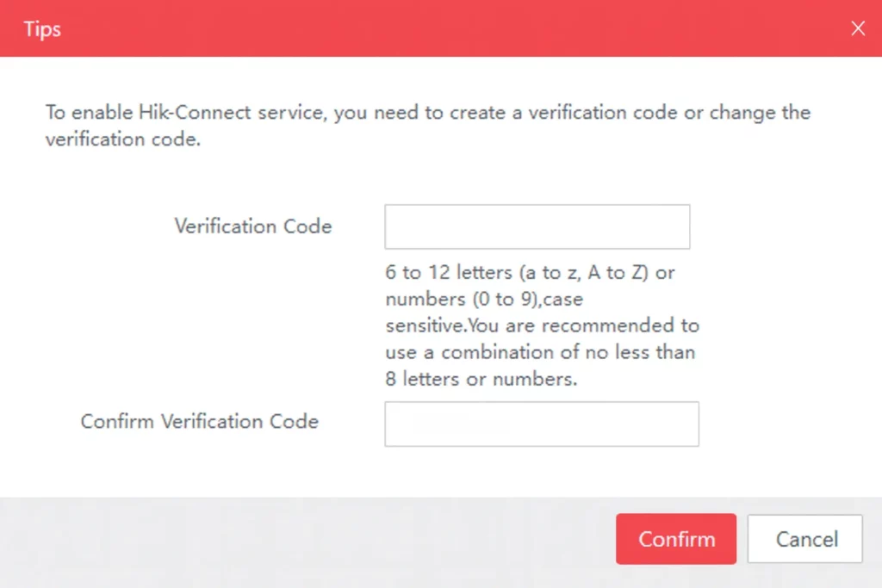
Task: Click the X icon in the title bar
Action: [x=858, y=28]
